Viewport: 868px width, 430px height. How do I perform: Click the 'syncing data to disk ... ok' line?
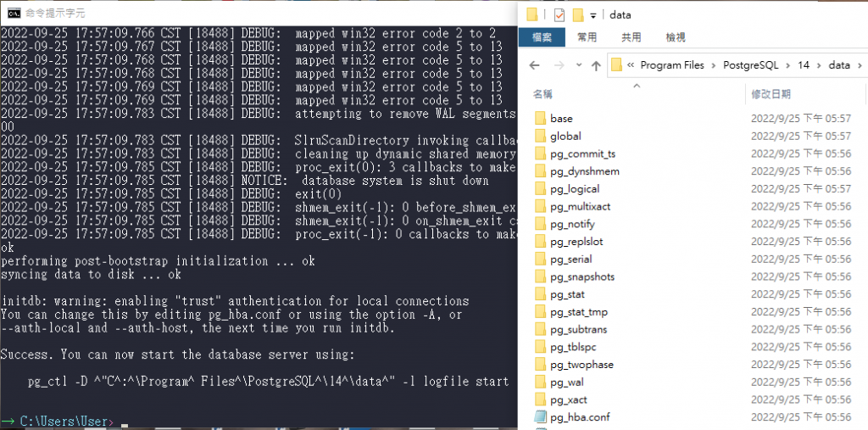click(x=91, y=274)
